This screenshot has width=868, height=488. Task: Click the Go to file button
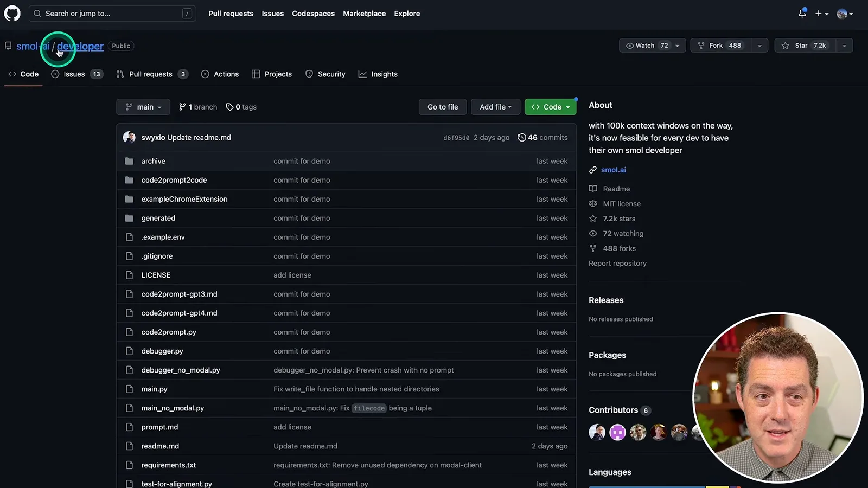443,107
